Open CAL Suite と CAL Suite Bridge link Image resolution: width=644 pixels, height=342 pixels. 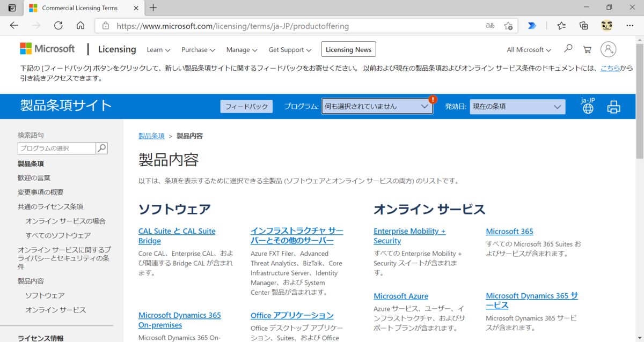click(x=177, y=236)
